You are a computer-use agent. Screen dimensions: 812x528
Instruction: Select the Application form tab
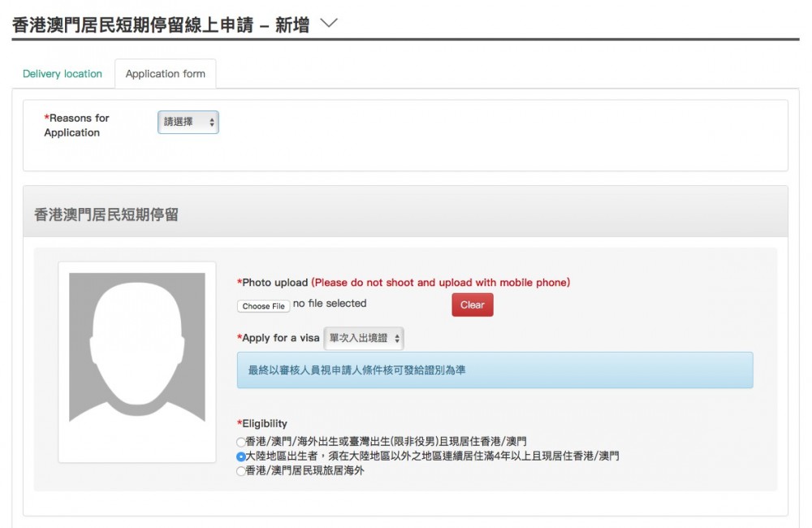[166, 74]
